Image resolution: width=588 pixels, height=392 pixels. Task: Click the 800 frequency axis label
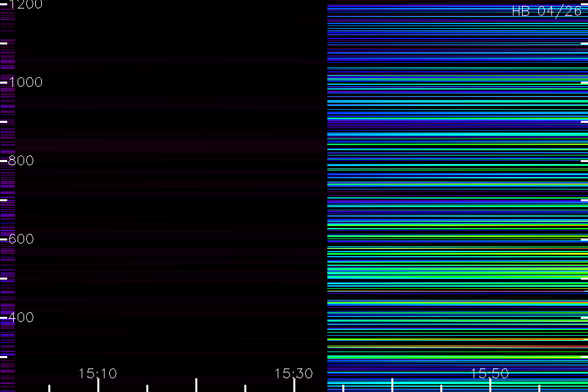coord(21,161)
